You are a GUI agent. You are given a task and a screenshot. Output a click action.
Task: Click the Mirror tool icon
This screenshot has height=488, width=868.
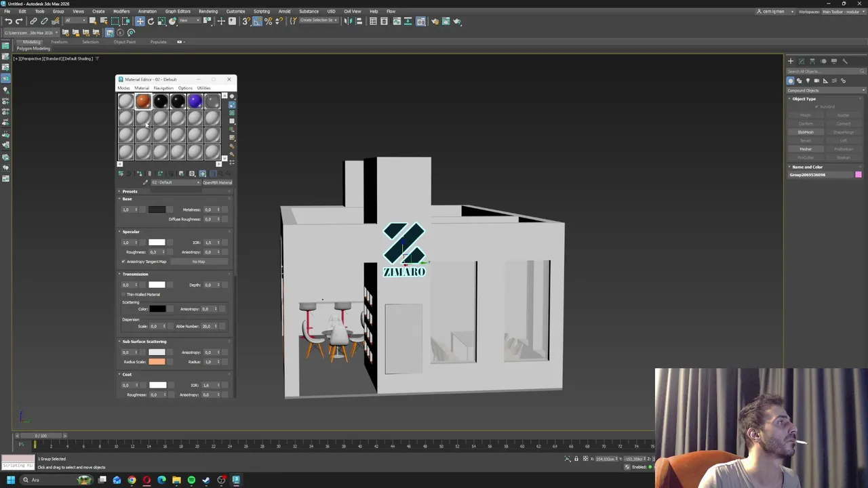pyautogui.click(x=347, y=21)
